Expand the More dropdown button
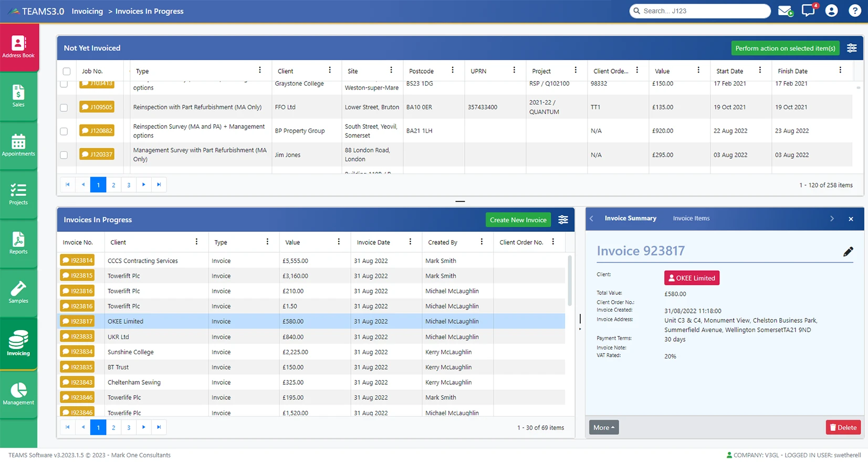The width and height of the screenshot is (868, 462). (x=604, y=427)
